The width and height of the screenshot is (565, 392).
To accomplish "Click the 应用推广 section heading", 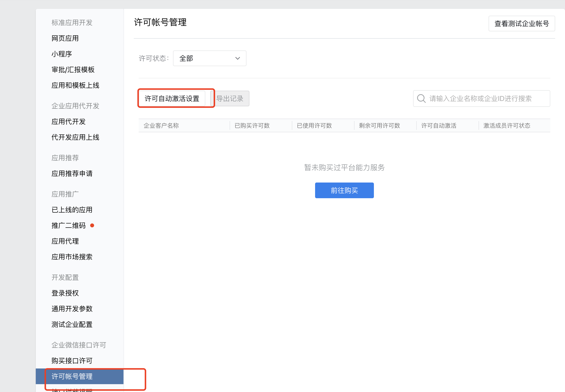I will click(x=65, y=194).
